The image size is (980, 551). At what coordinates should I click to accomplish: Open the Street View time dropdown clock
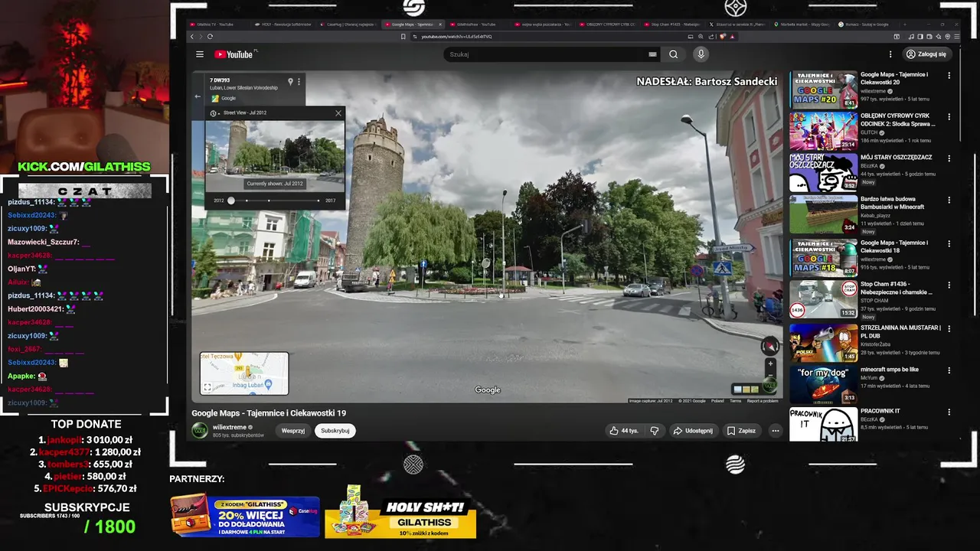click(214, 113)
